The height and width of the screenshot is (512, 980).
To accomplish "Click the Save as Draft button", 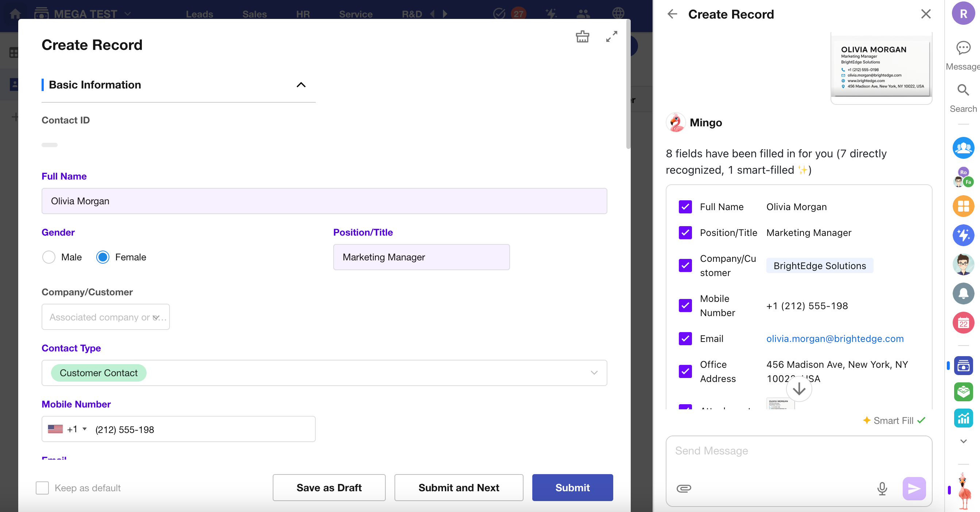I will (x=329, y=487).
